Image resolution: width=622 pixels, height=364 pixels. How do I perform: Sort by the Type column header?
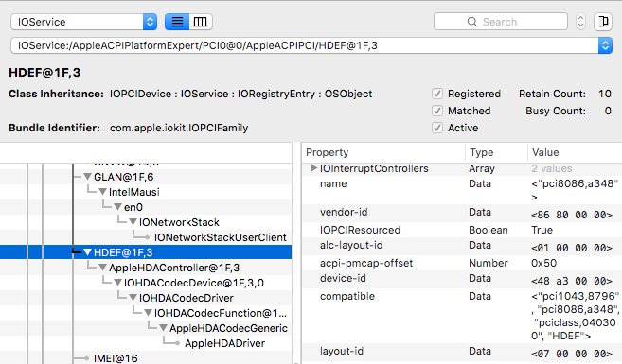point(496,152)
